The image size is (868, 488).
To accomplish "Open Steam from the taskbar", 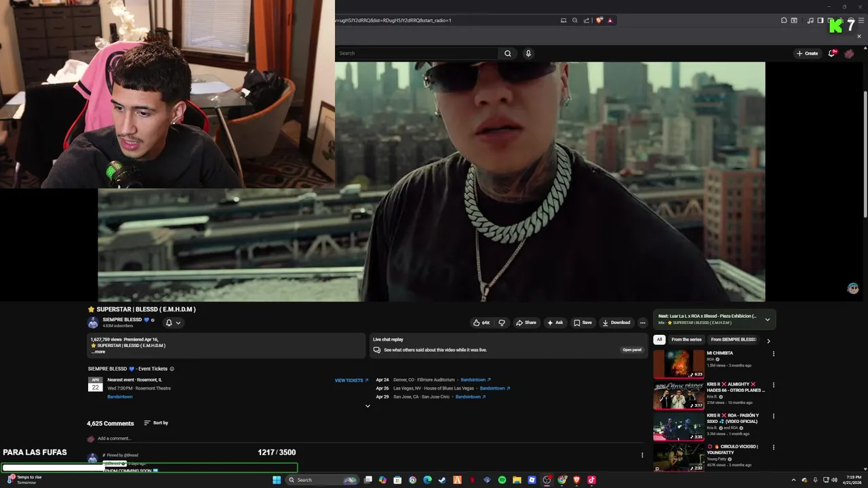I will [x=442, y=480].
